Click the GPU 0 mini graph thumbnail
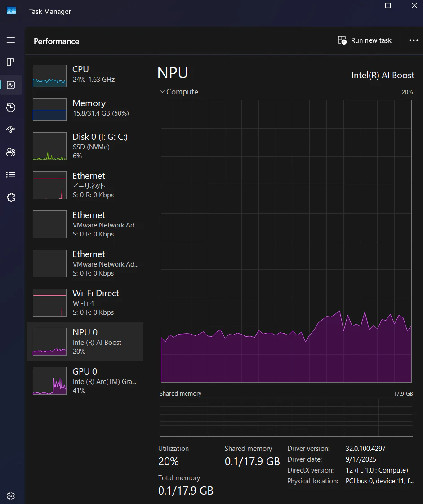The image size is (423, 504). (49, 380)
